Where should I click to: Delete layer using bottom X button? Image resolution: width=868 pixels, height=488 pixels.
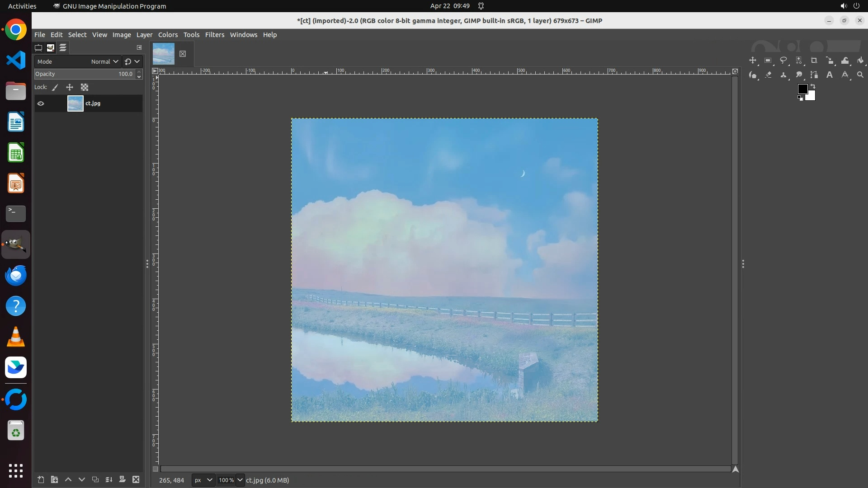[136, 480]
